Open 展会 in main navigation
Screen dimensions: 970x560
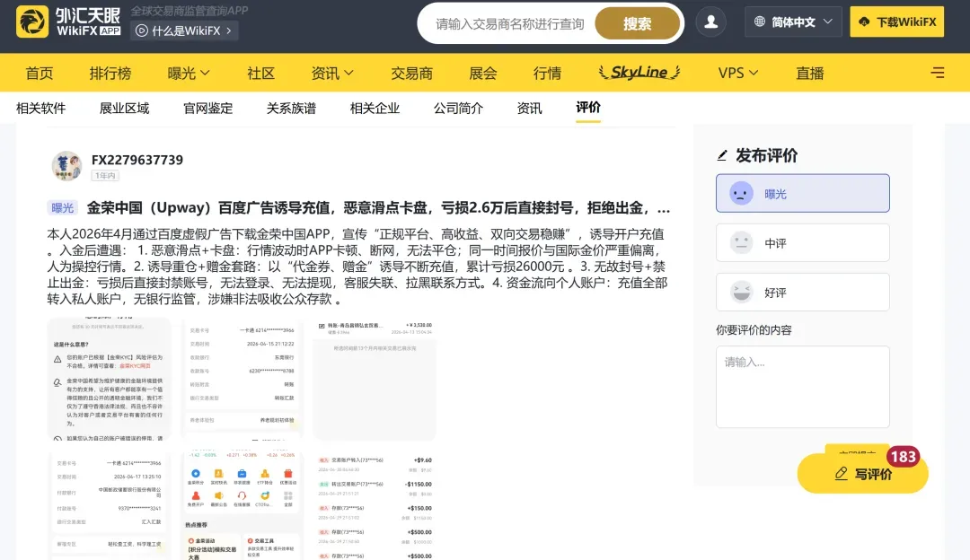point(483,73)
